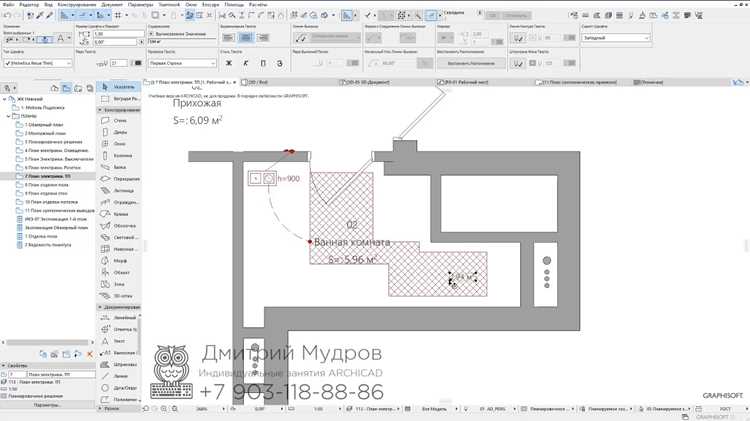This screenshot has height=421, width=750.
Task: Open 2 Ведомость плинтуса schedule
Action: (x=48, y=245)
